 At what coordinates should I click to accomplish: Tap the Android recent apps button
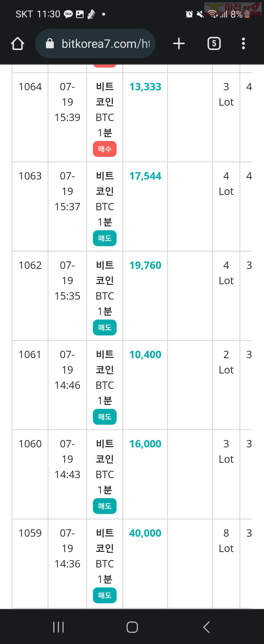point(58,627)
